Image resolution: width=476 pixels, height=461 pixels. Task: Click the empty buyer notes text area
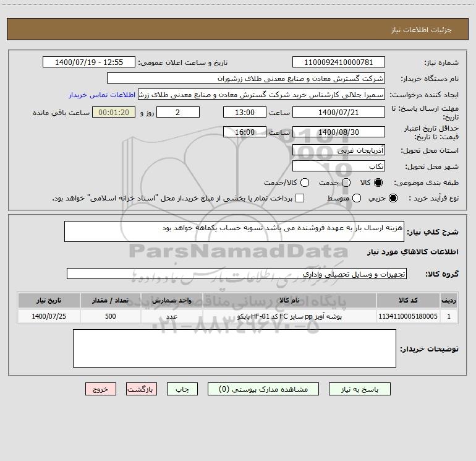234,348
